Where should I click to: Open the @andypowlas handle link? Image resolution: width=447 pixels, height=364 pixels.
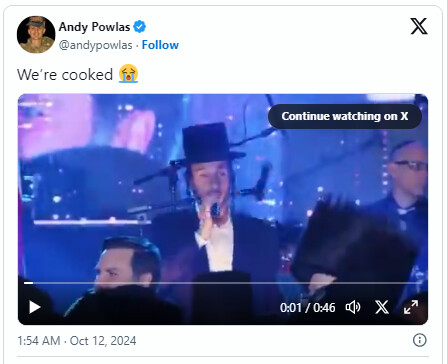tap(96, 45)
